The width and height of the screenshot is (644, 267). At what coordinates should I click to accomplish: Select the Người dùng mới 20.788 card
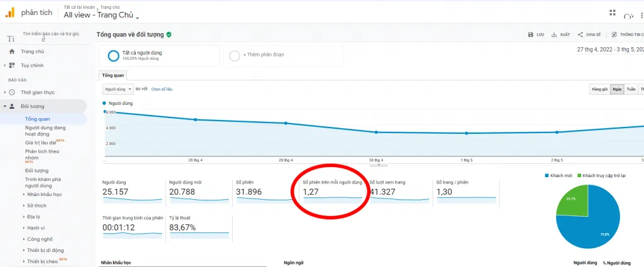point(199,192)
